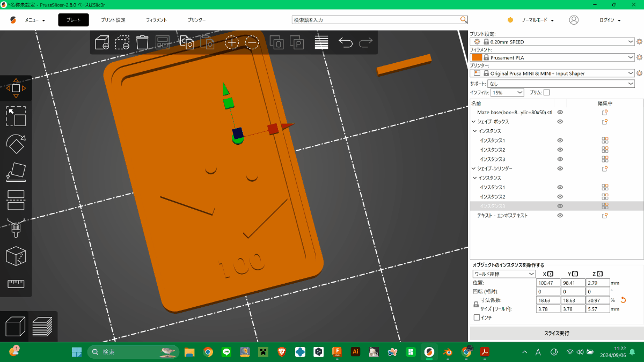
Task: Switch to sliced layers preview icon
Action: (42, 327)
